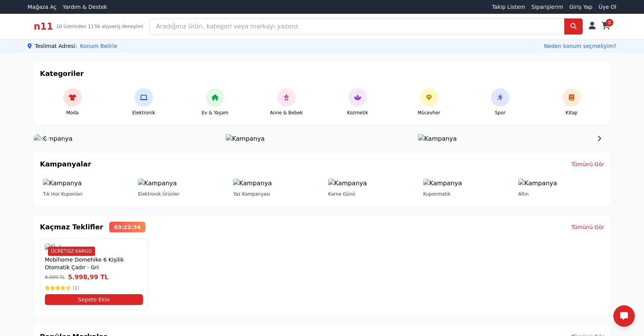
Task: Select the Mücevher diamond icon
Action: [429, 97]
